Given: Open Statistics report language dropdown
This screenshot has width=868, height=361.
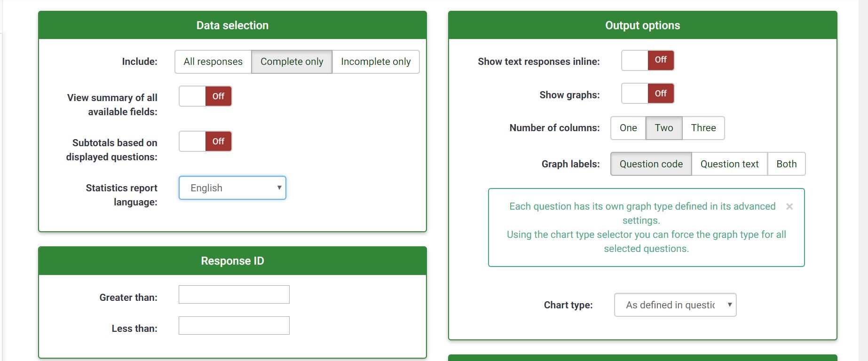Looking at the screenshot, I should 232,188.
